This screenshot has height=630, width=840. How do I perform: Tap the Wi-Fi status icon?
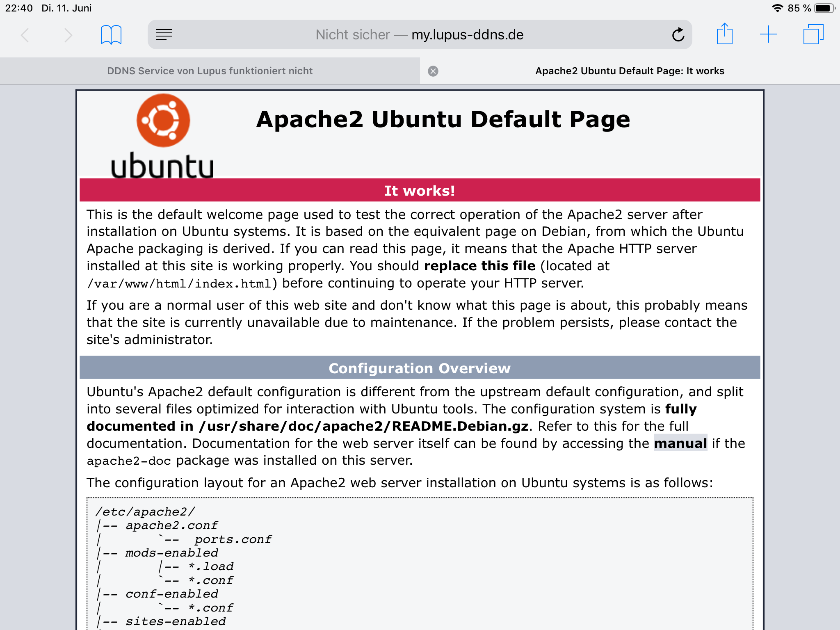click(x=777, y=8)
